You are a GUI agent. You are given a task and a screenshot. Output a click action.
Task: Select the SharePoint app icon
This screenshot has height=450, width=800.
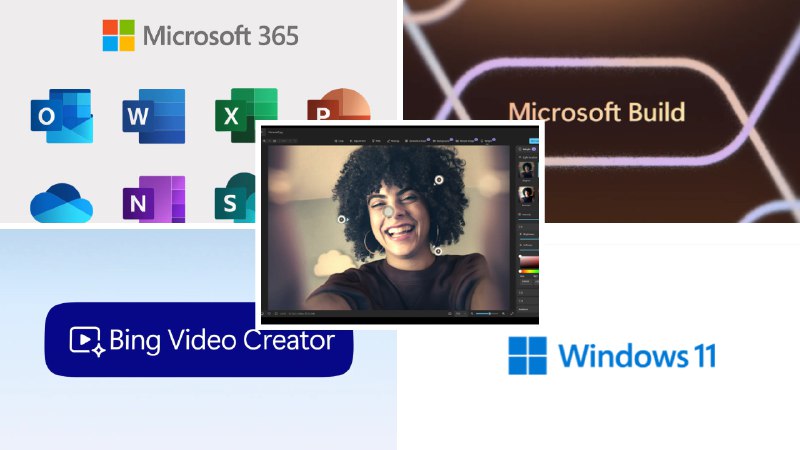coord(235,198)
